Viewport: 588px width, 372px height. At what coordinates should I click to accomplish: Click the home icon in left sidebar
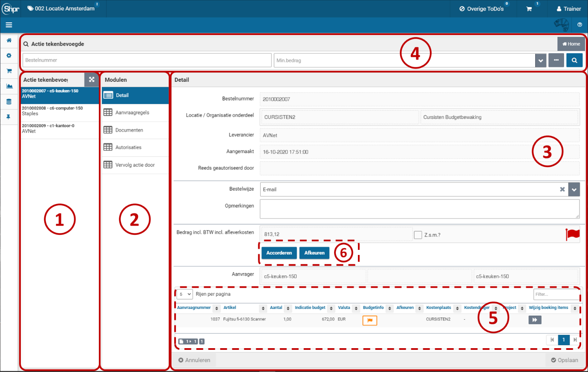tap(9, 40)
